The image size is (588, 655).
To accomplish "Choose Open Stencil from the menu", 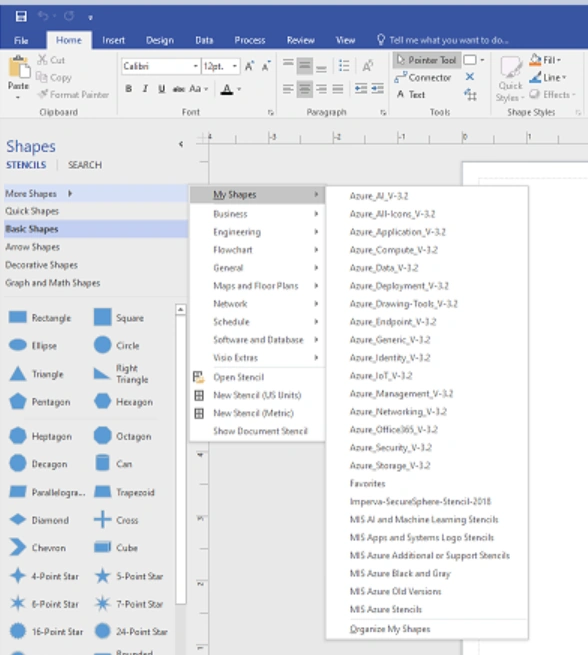I will coord(258,377).
